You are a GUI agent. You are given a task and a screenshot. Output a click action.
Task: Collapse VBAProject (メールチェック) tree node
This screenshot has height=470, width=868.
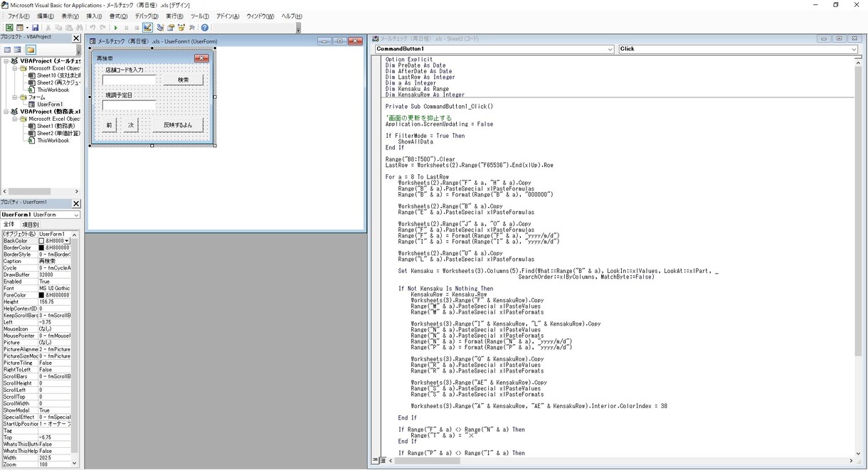6,61
